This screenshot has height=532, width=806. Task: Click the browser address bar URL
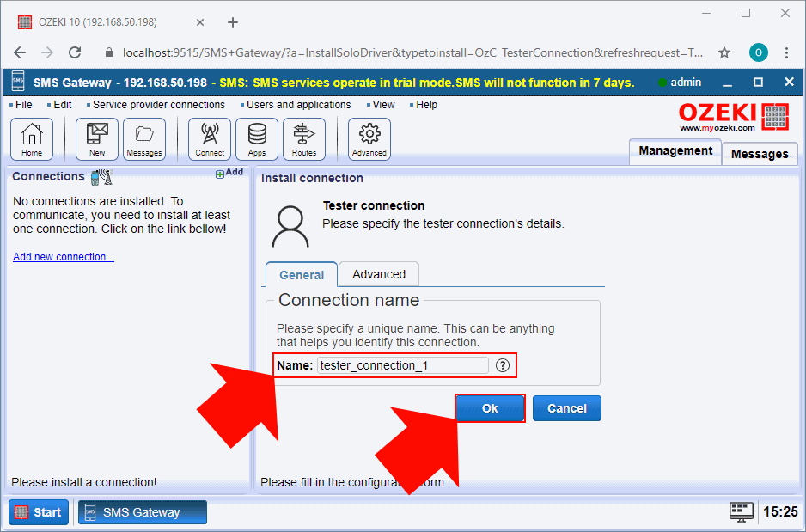point(412,52)
